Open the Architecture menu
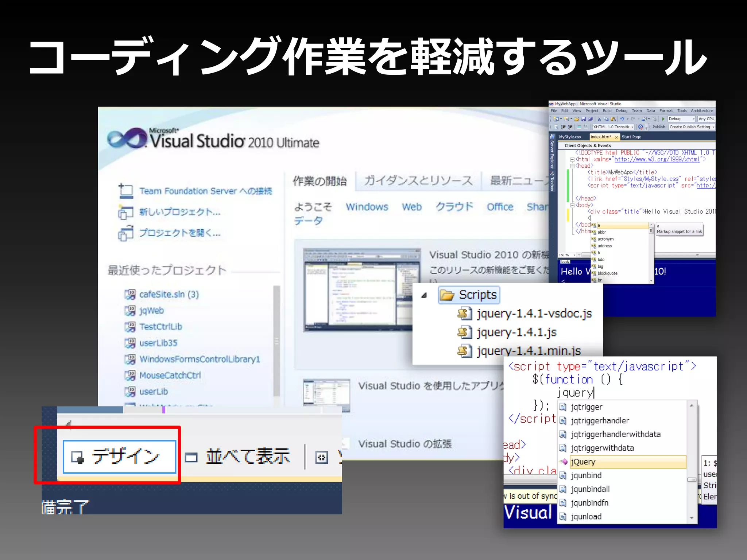Screen dimensions: 747x560 [x=702, y=111]
